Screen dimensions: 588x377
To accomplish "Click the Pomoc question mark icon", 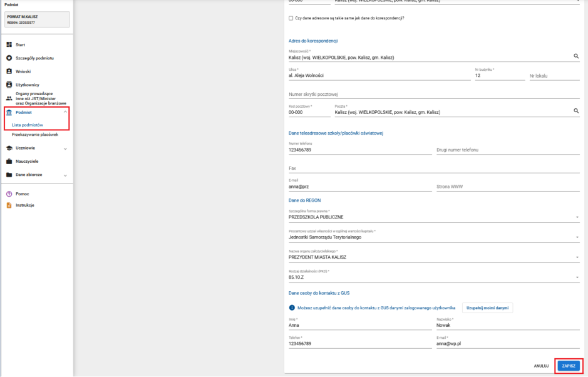I will (9, 194).
